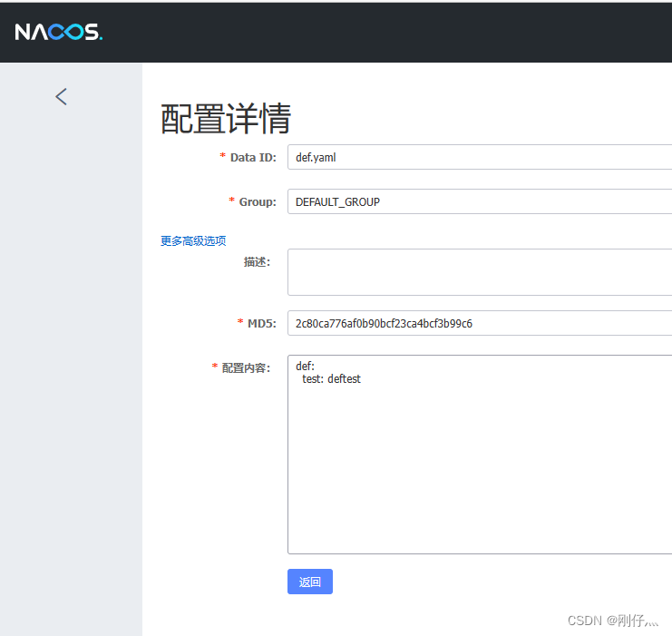Screen dimensions: 672x636
Task: Click the 描述 description text area
Action: (x=480, y=272)
